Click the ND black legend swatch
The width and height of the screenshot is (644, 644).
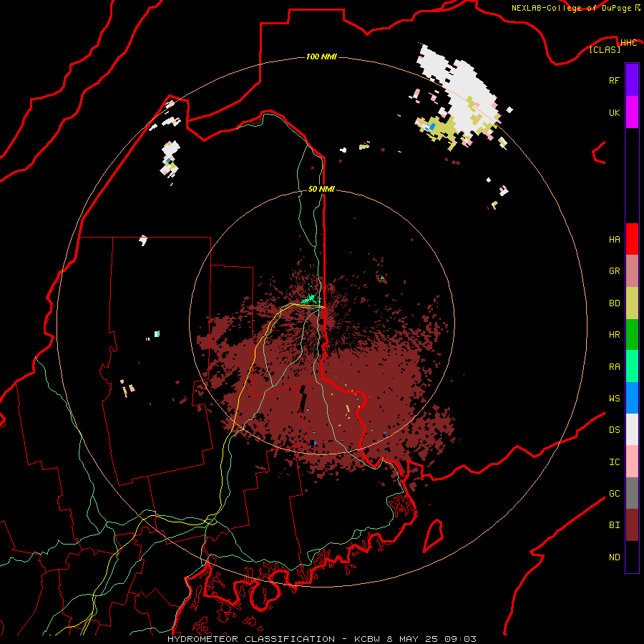(632, 557)
